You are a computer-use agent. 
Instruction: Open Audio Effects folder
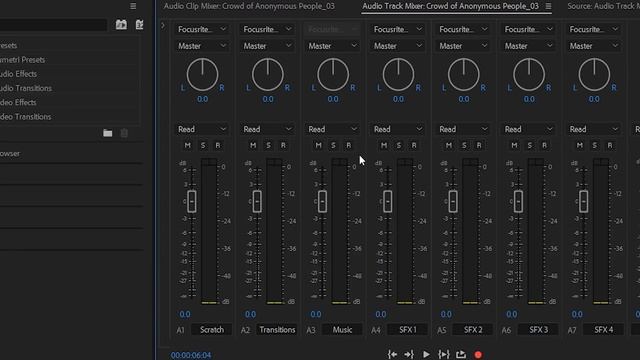coord(18,74)
